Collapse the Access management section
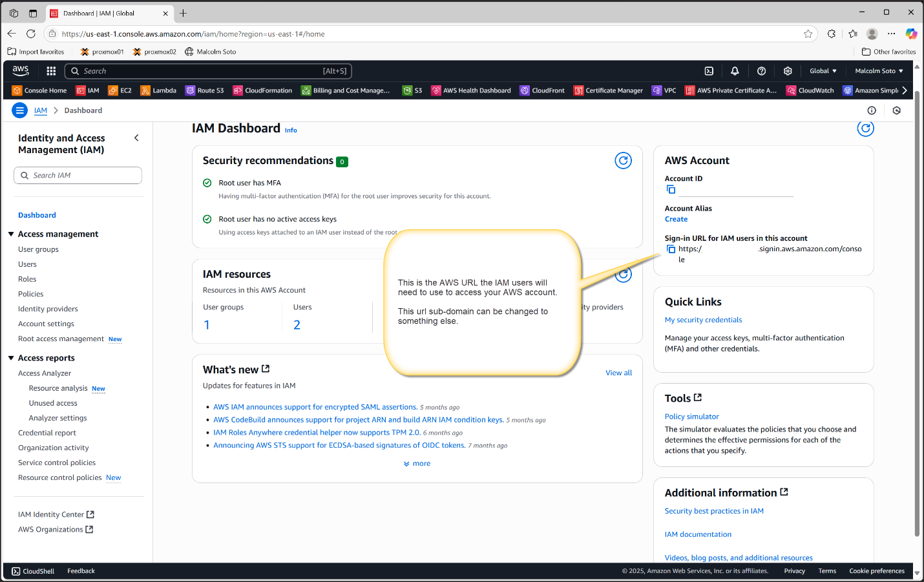The width and height of the screenshot is (924, 582). pos(11,234)
